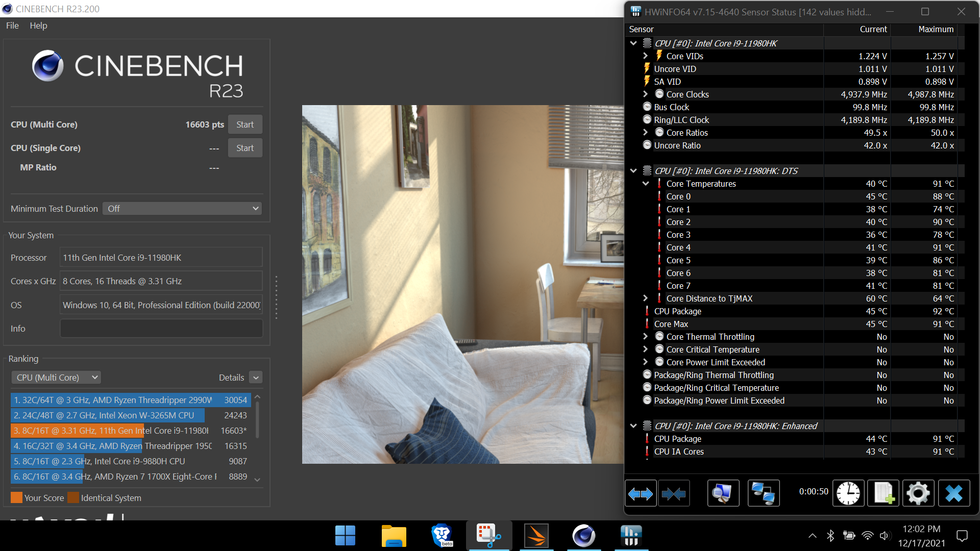The height and width of the screenshot is (551, 980).
Task: Open HWiNFO sensor settings gear icon
Action: tap(918, 493)
